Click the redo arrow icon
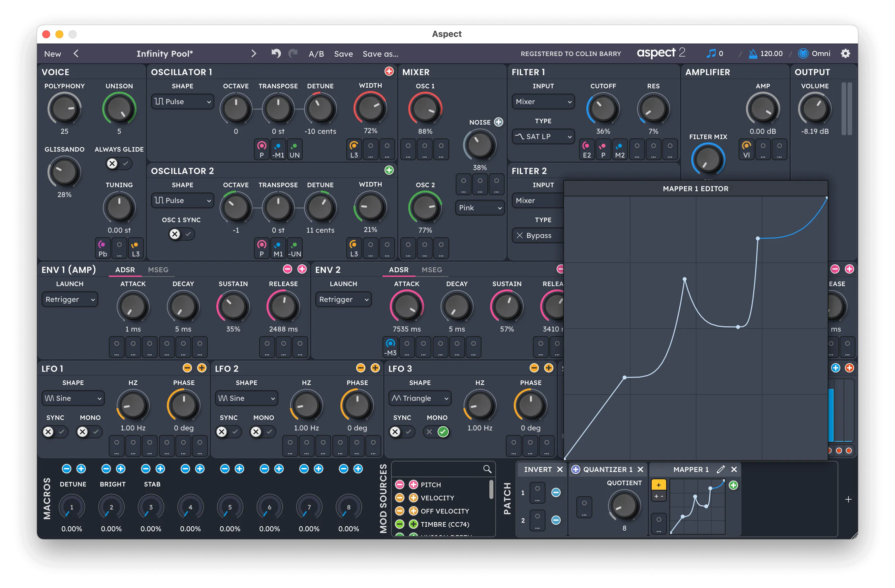895x588 pixels. (x=293, y=53)
